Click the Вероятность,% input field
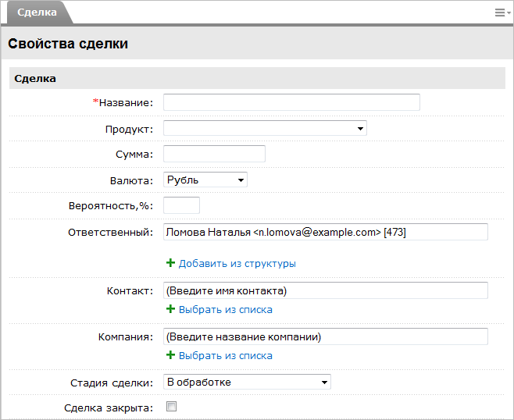 [x=181, y=205]
